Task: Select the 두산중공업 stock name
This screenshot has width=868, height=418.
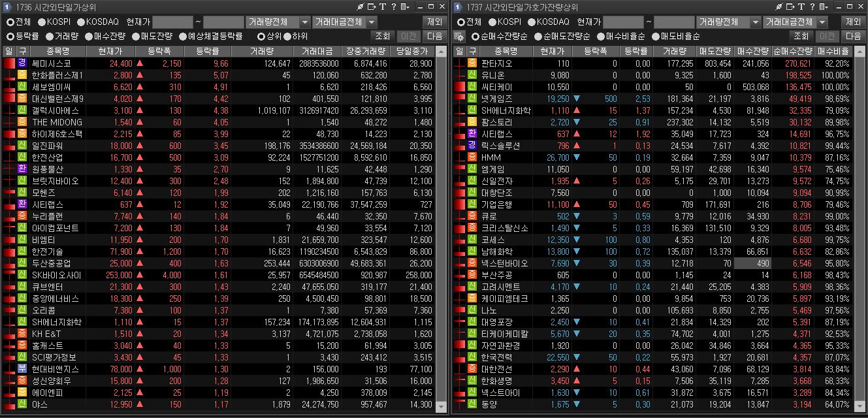Action: (x=52, y=263)
